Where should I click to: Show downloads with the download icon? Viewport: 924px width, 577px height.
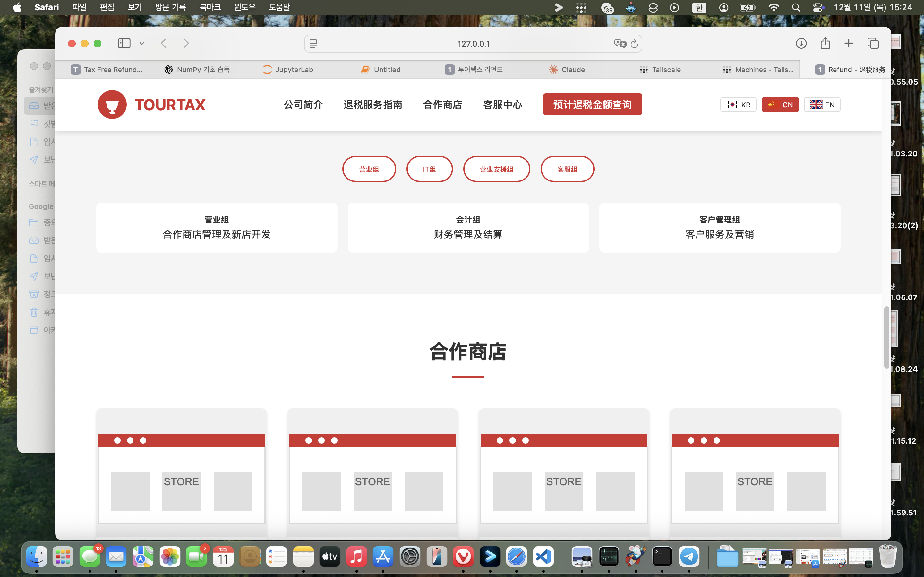[801, 44]
